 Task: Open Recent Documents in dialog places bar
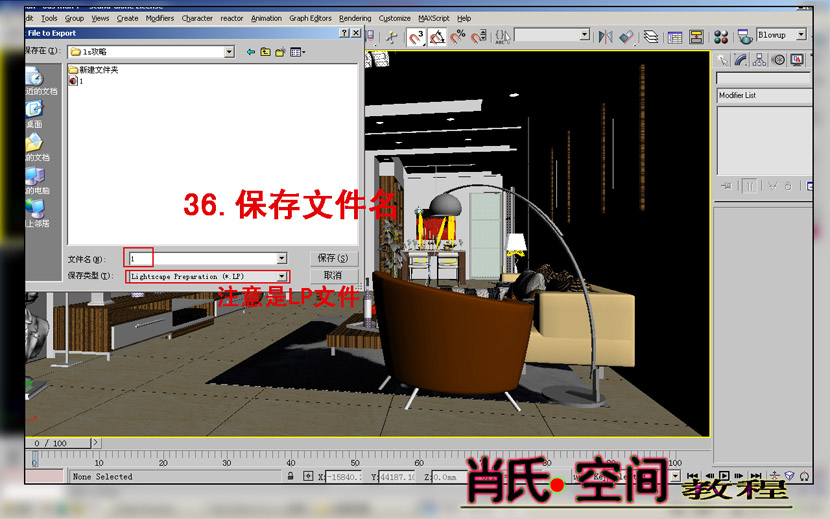[x=38, y=81]
